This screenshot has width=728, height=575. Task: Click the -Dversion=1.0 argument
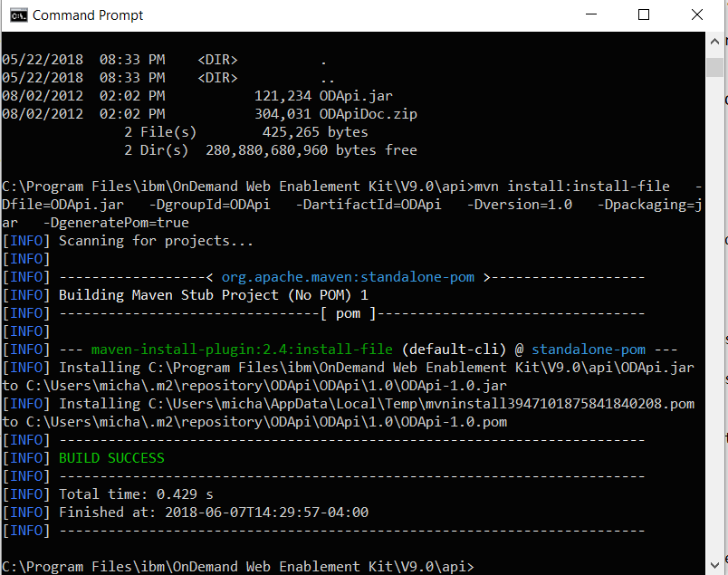pyautogui.click(x=520, y=205)
